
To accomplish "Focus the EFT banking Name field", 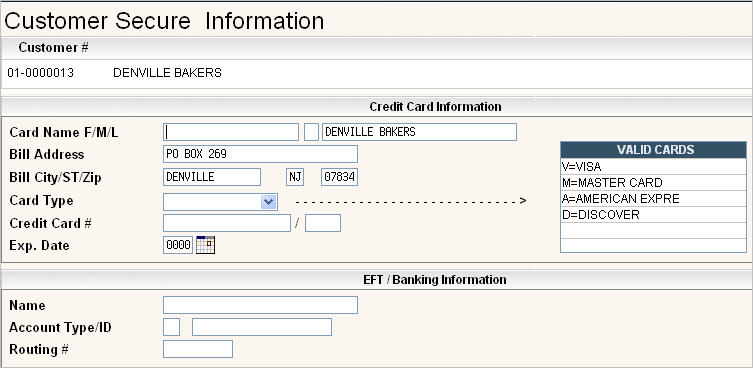I will click(x=260, y=305).
